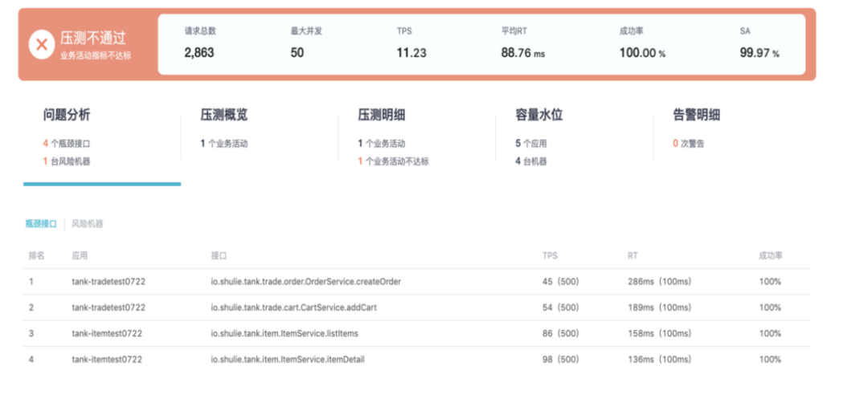Click the 成功率 value 100.00 %
The image size is (868, 403).
pyautogui.click(x=642, y=53)
